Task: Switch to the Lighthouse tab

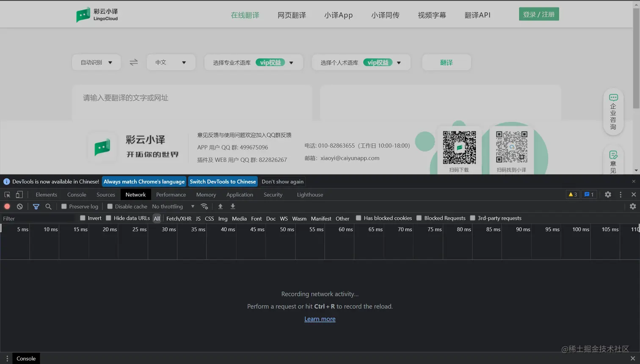Action: (310, 195)
